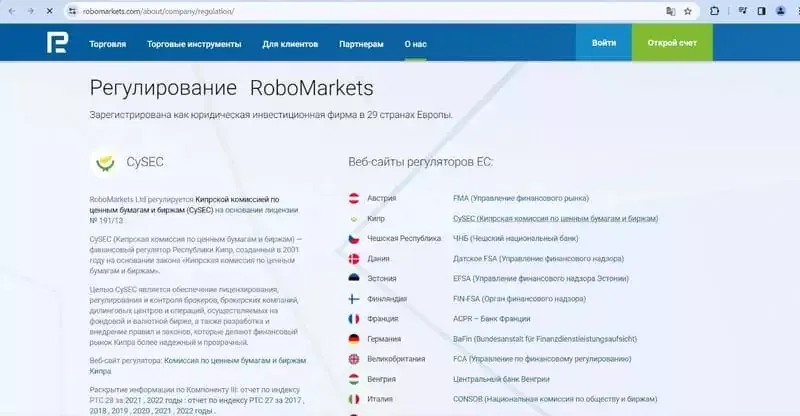This screenshot has height=416, width=800.
Task: Open the Торговые инструменты menu
Action: coord(194,44)
